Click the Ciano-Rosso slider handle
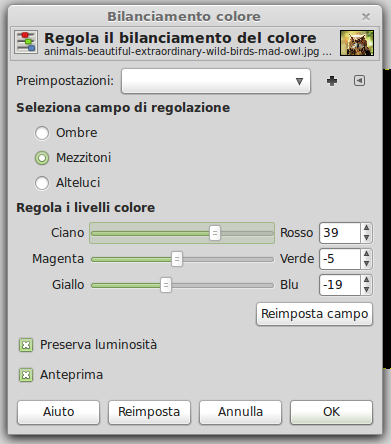Screen dimensions: 391x444 coord(215,233)
